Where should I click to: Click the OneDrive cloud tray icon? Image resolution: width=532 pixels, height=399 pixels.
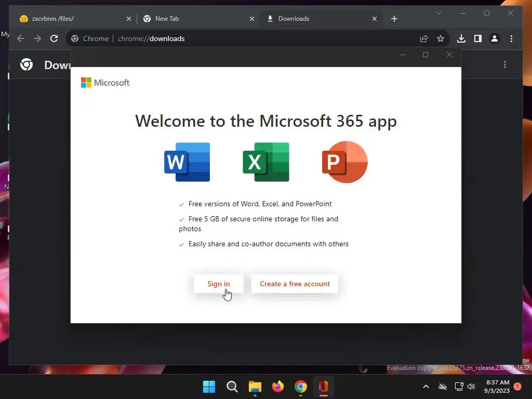pyautogui.click(x=443, y=387)
